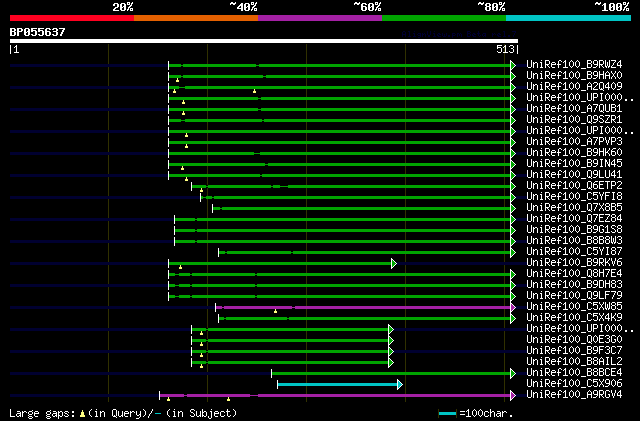Image resolution: width=640 pixels, height=421 pixels.
Task: Open hit UniRef100_B9HAX0
Action: pyautogui.click(x=574, y=75)
